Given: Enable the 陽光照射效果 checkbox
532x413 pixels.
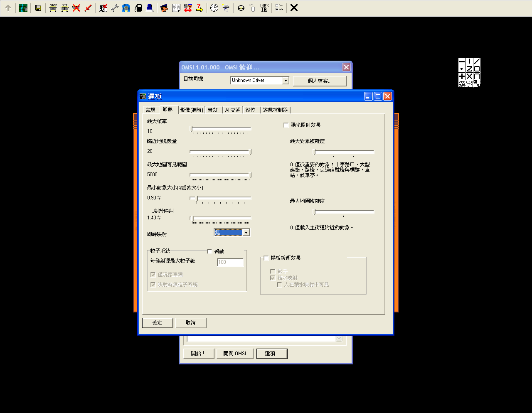Looking at the screenshot, I should (286, 125).
